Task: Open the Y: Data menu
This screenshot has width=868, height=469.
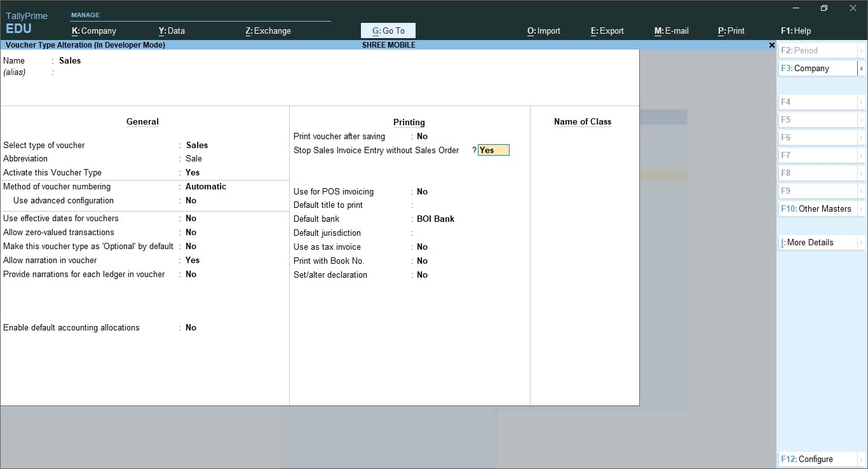Action: point(171,30)
